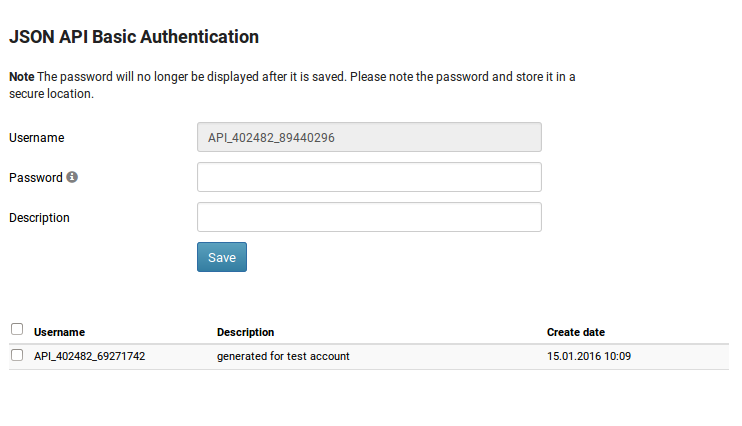Focus the Password input field

pos(369,177)
